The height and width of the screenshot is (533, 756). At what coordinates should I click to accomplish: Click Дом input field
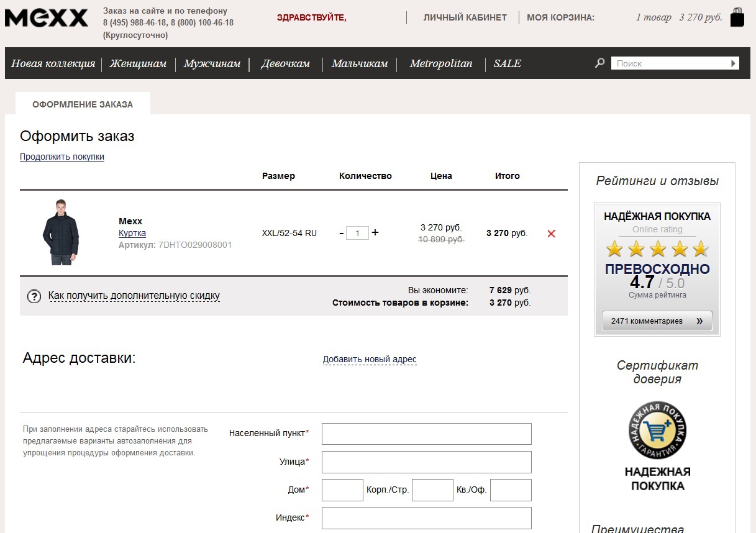pyautogui.click(x=342, y=490)
